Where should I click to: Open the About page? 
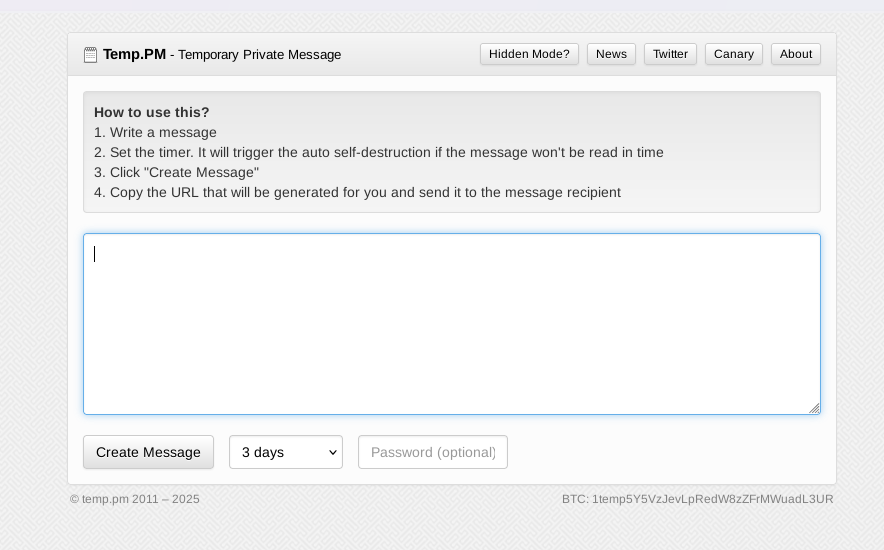pos(796,54)
